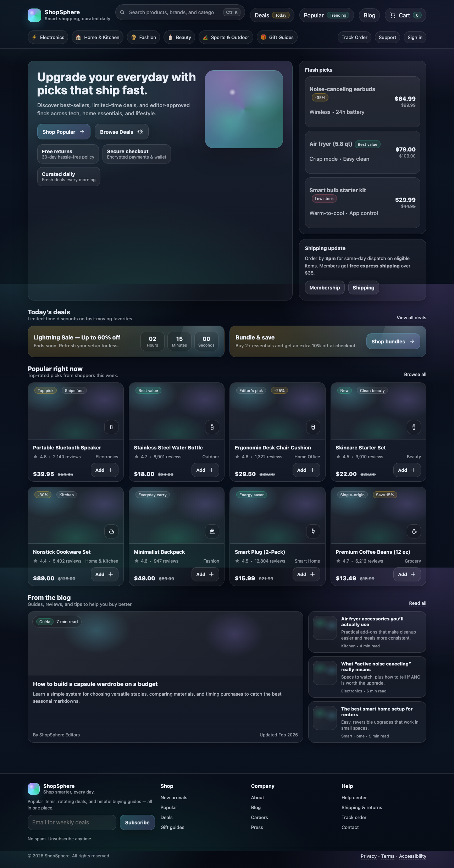Add Smart Plug (2-Pack) to cart

tap(306, 574)
